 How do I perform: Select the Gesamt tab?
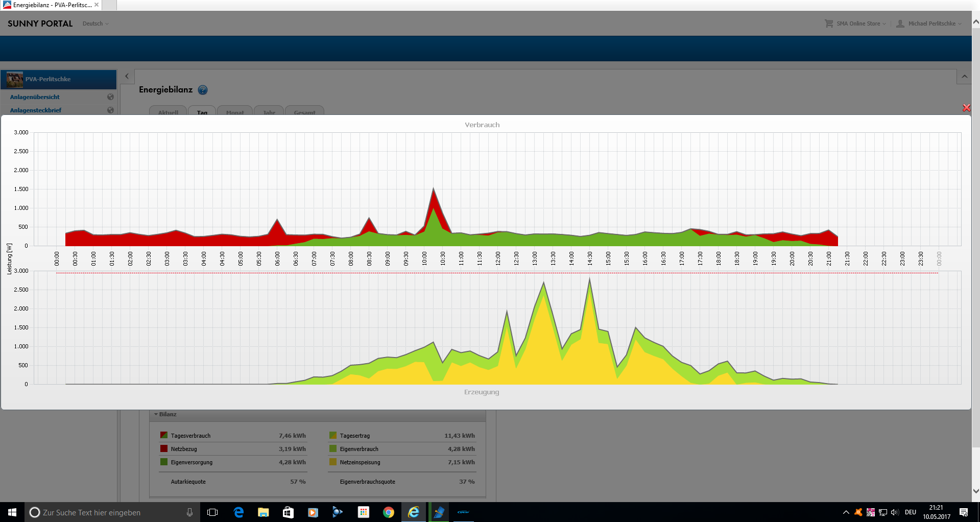click(x=304, y=112)
